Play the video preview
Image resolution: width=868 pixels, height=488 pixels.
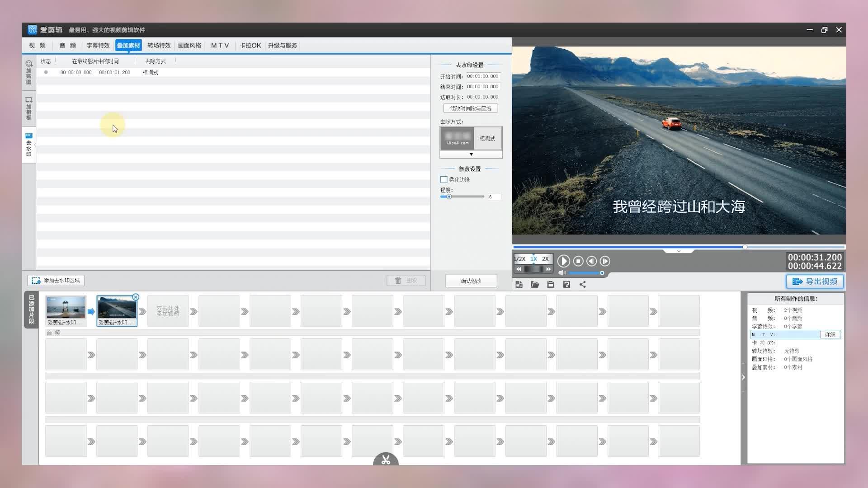[563, 261]
